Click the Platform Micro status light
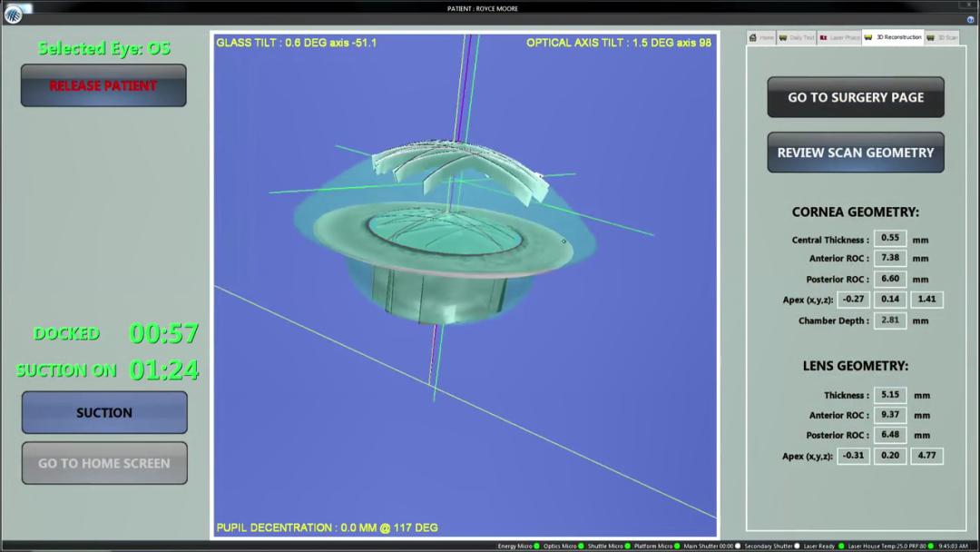 click(677, 546)
